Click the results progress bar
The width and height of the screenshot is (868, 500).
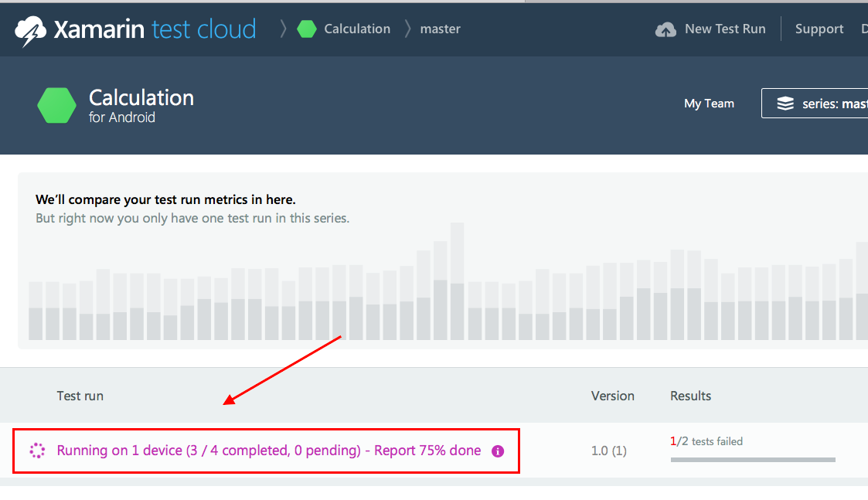pyautogui.click(x=753, y=460)
